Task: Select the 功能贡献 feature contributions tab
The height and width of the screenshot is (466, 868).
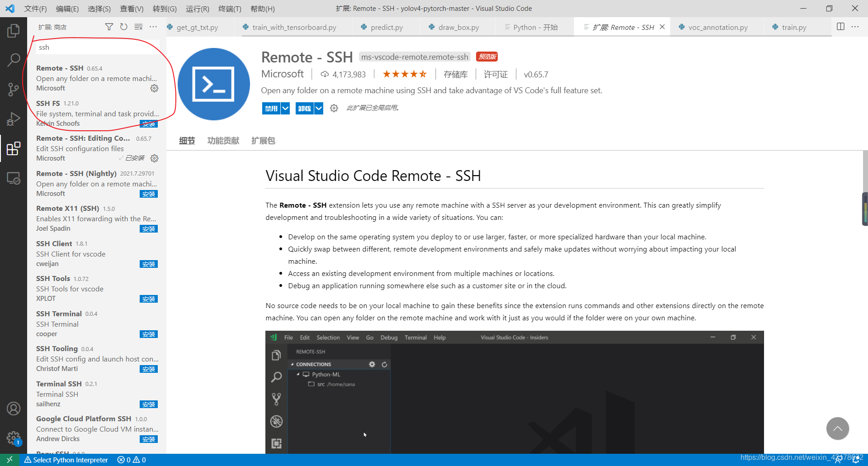Action: [x=223, y=141]
